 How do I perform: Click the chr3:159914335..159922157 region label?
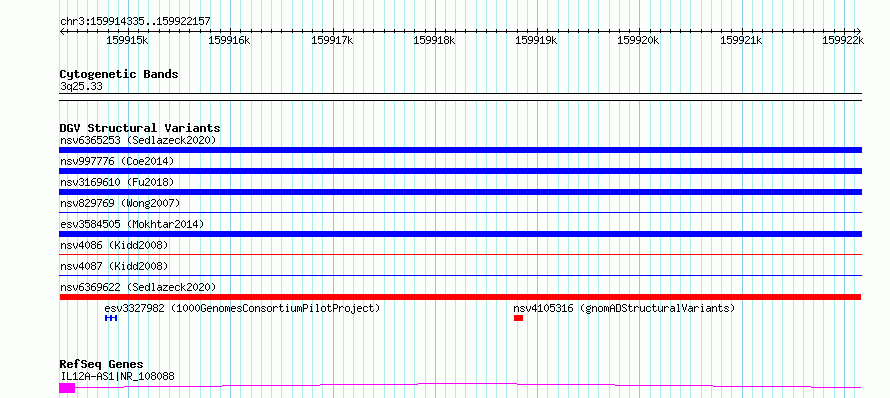tap(135, 21)
